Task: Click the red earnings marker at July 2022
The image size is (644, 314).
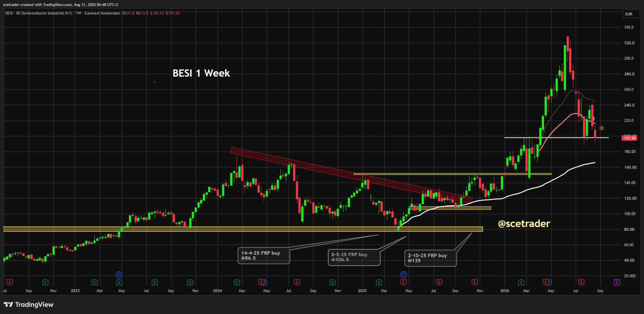Action: point(10,282)
